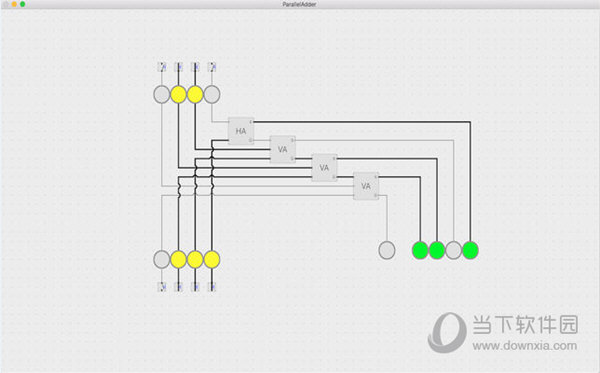Viewport: 600px width, 373px height.
Task: Toggle the leftmost switch below the bottom lamps
Action: (162, 287)
